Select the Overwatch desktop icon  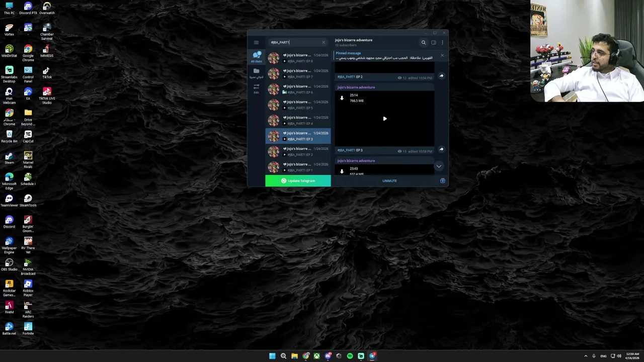[x=47, y=9]
